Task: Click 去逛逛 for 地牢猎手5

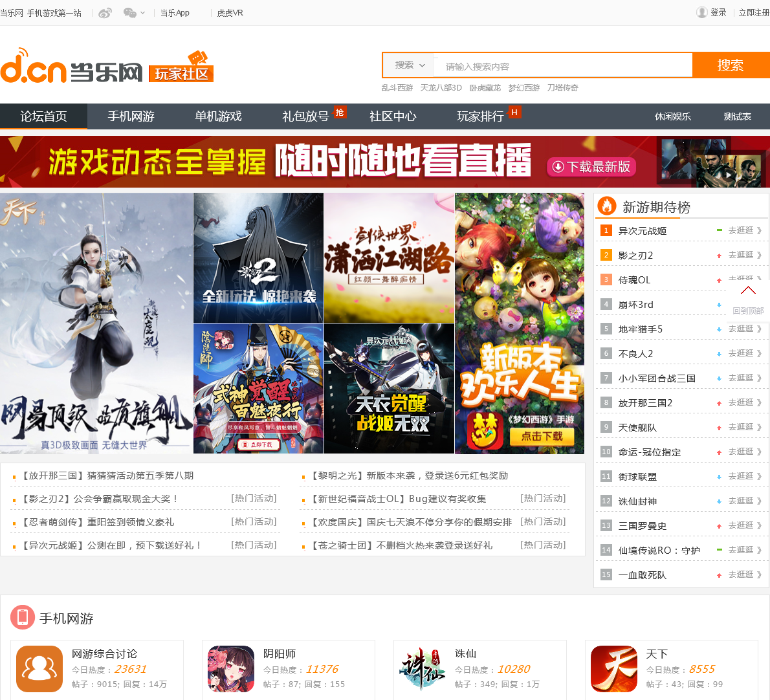Action: pos(745,329)
